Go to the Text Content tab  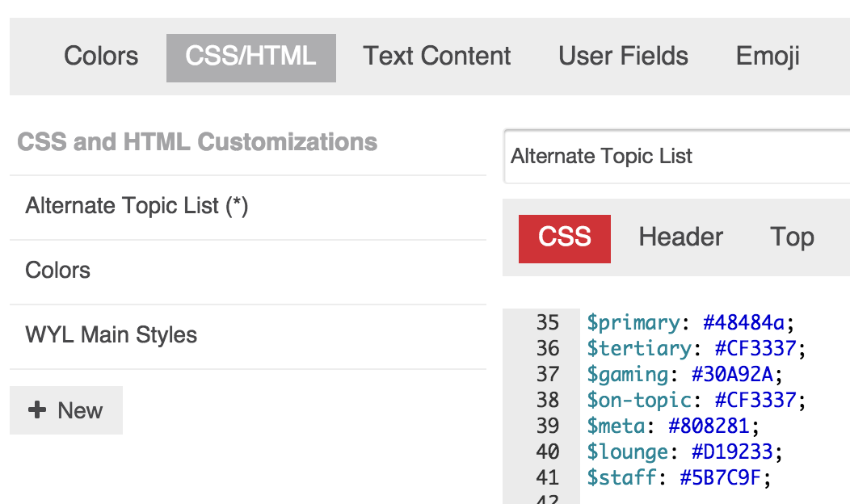tap(436, 57)
